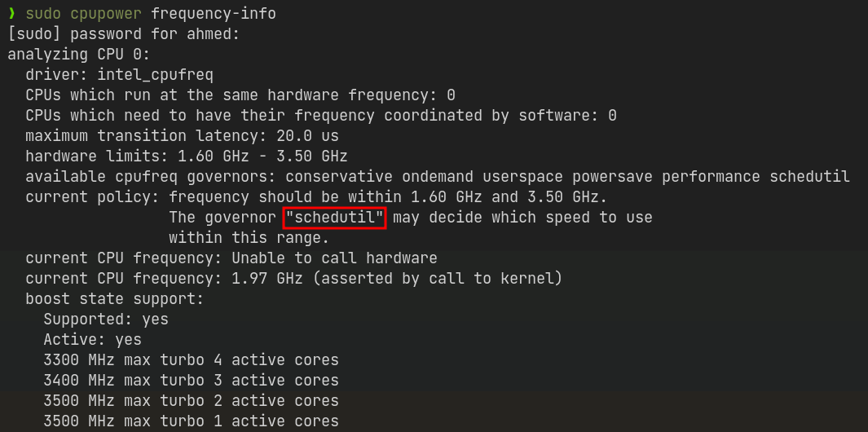Click the highlighted "schedutil" governor text

pos(334,218)
